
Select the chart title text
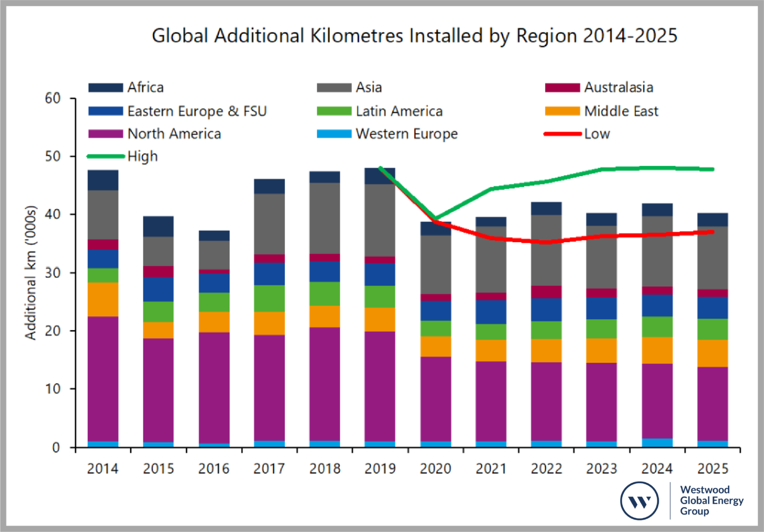click(415, 35)
